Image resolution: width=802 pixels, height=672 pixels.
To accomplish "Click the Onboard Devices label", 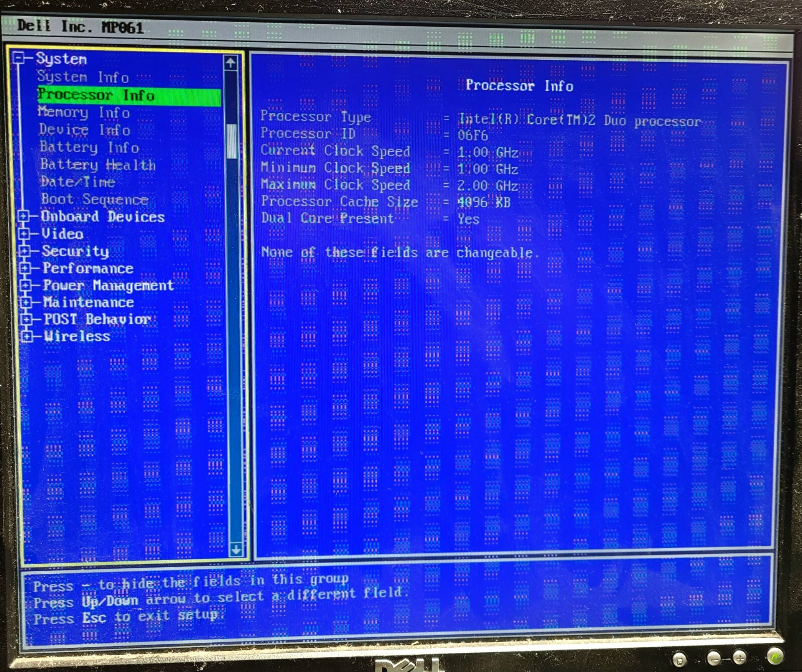I will coord(103,216).
